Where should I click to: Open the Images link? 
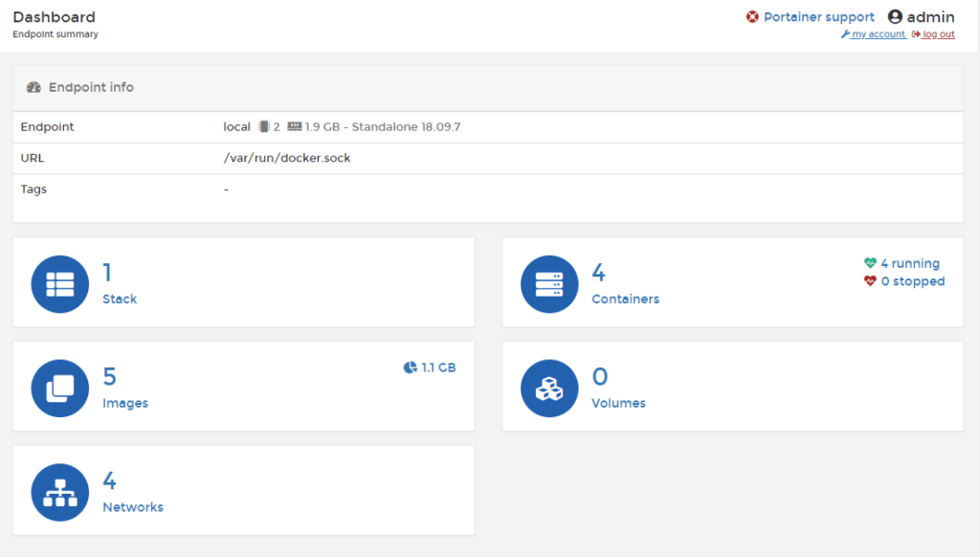[125, 403]
